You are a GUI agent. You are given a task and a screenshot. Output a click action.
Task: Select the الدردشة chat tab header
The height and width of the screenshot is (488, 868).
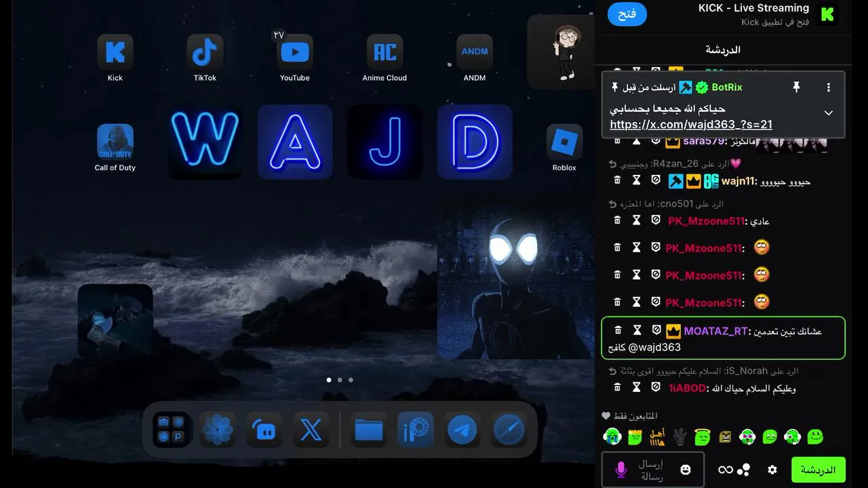coord(723,50)
